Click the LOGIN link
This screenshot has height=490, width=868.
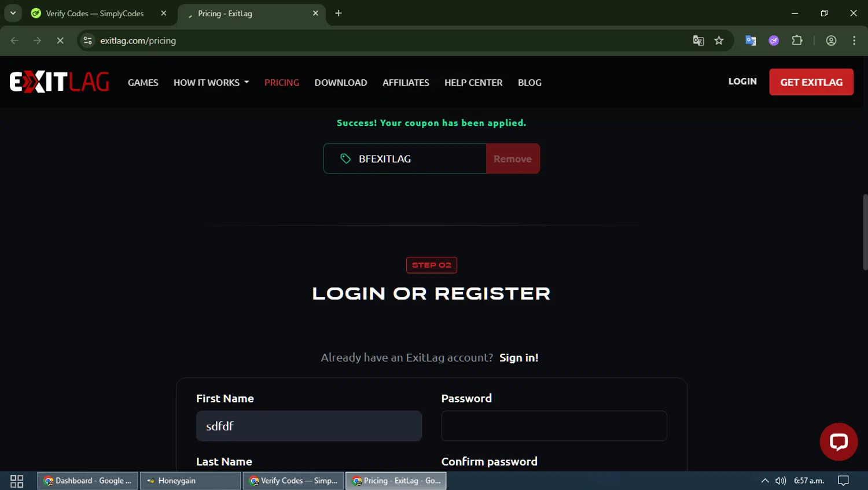pyautogui.click(x=742, y=82)
